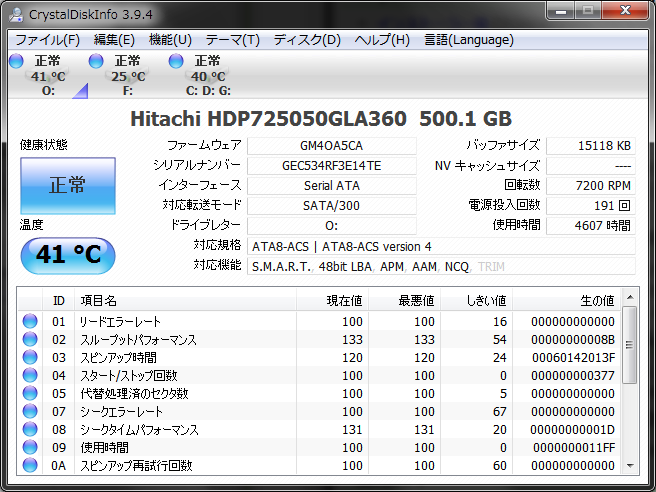Click the SMART list scrollbar down arrow
Viewport: 656px width, 492px height.
(x=630, y=465)
